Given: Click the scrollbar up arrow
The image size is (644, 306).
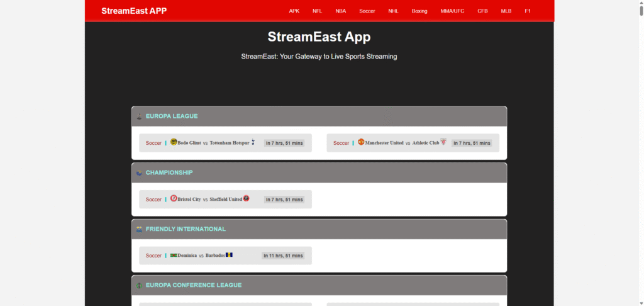Looking at the screenshot, I should [641, 3].
